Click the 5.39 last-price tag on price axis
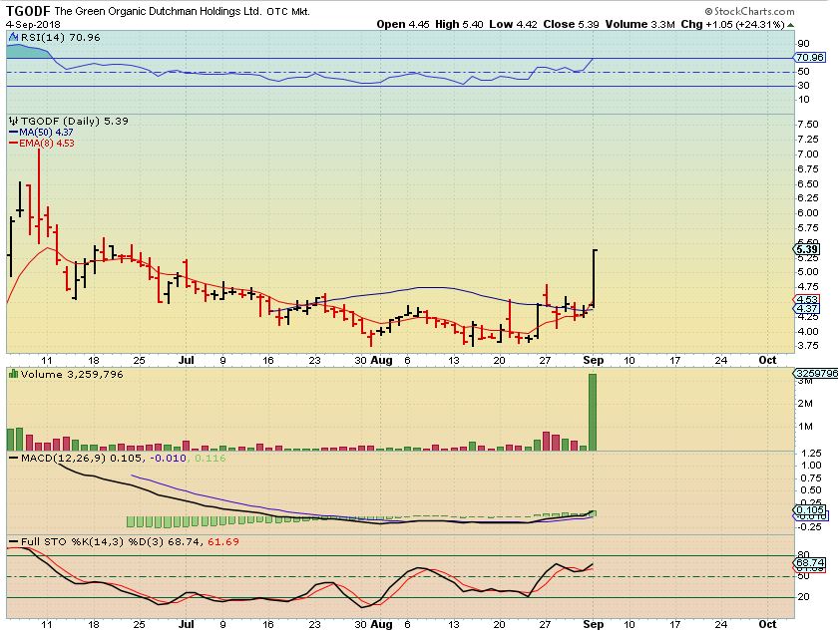 [x=806, y=249]
